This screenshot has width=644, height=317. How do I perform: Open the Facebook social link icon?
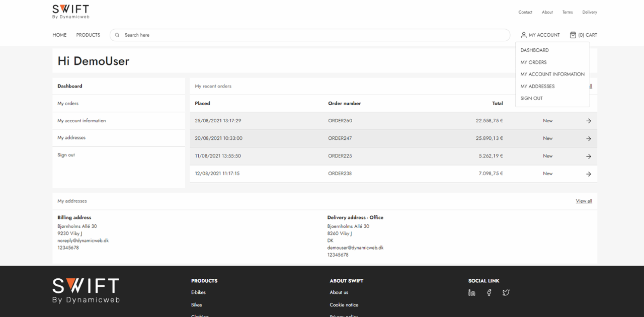coord(489,292)
